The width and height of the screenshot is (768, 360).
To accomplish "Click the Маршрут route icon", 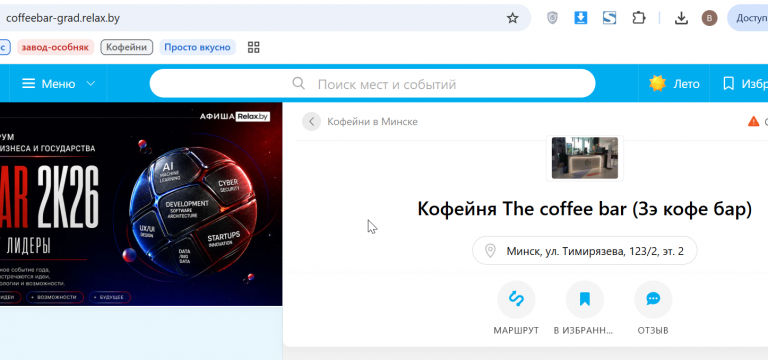I will click(x=516, y=299).
